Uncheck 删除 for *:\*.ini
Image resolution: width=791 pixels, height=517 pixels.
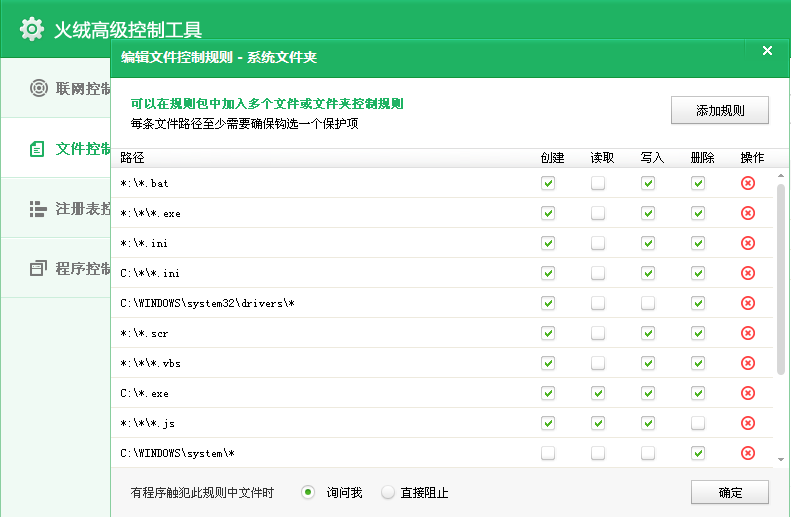click(x=698, y=243)
